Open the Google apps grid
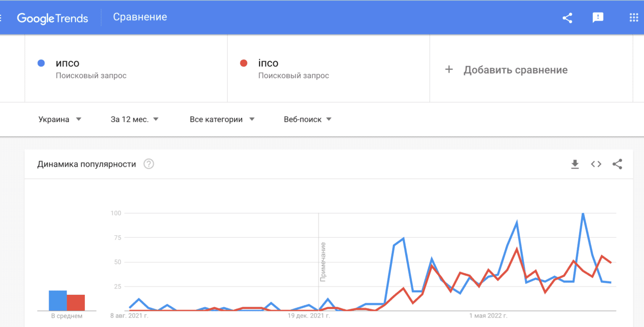644x327 pixels. click(x=633, y=17)
